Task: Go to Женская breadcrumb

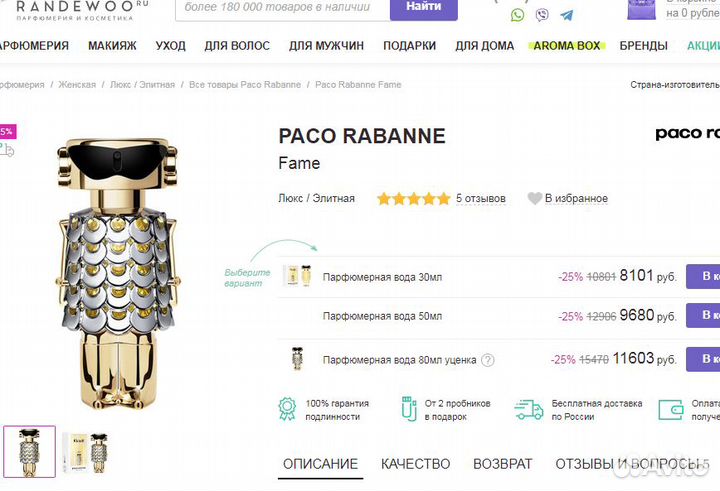Action: tap(77, 85)
